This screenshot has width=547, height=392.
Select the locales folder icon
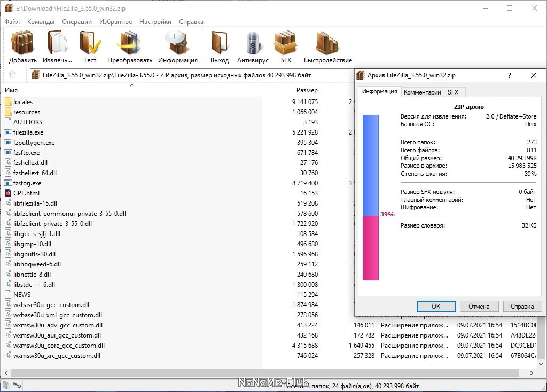tap(9, 102)
